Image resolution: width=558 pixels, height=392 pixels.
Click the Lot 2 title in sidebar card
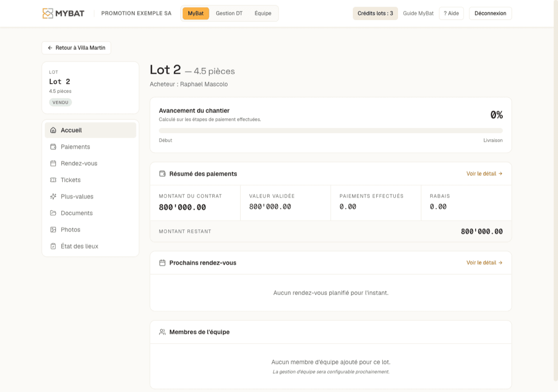click(x=60, y=82)
